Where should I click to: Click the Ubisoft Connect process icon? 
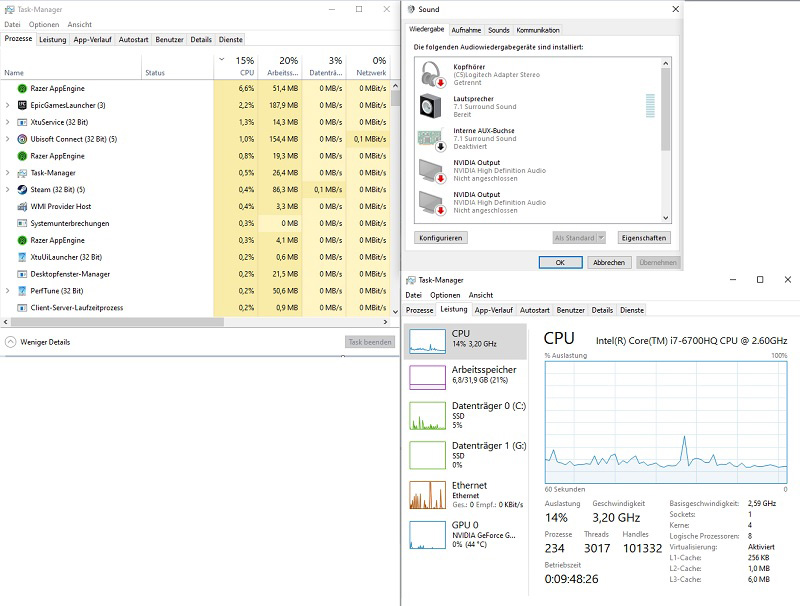(x=22, y=139)
